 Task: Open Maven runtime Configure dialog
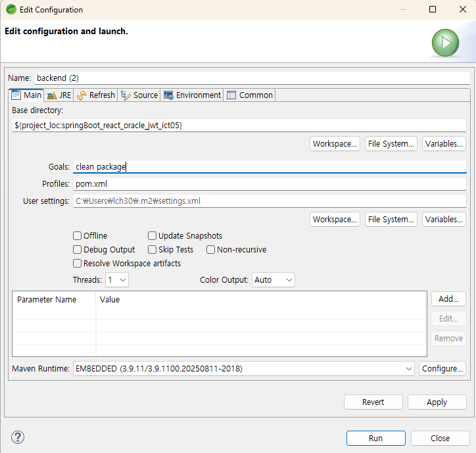click(442, 369)
